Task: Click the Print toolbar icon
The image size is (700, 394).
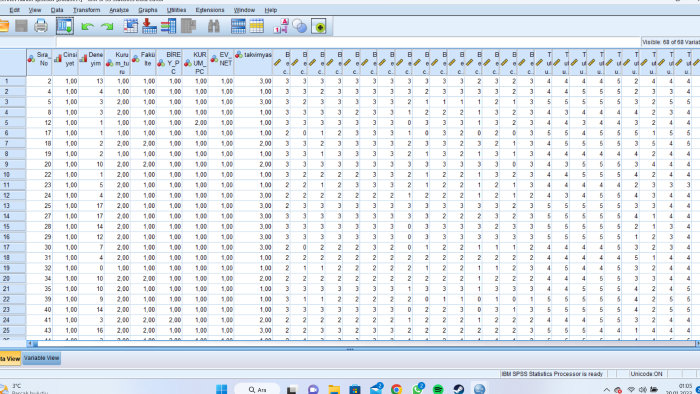Action: point(41,26)
